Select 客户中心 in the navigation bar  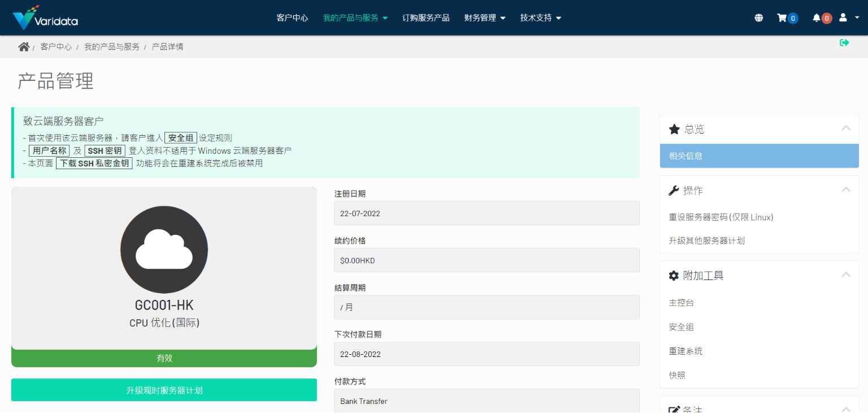[x=292, y=18]
